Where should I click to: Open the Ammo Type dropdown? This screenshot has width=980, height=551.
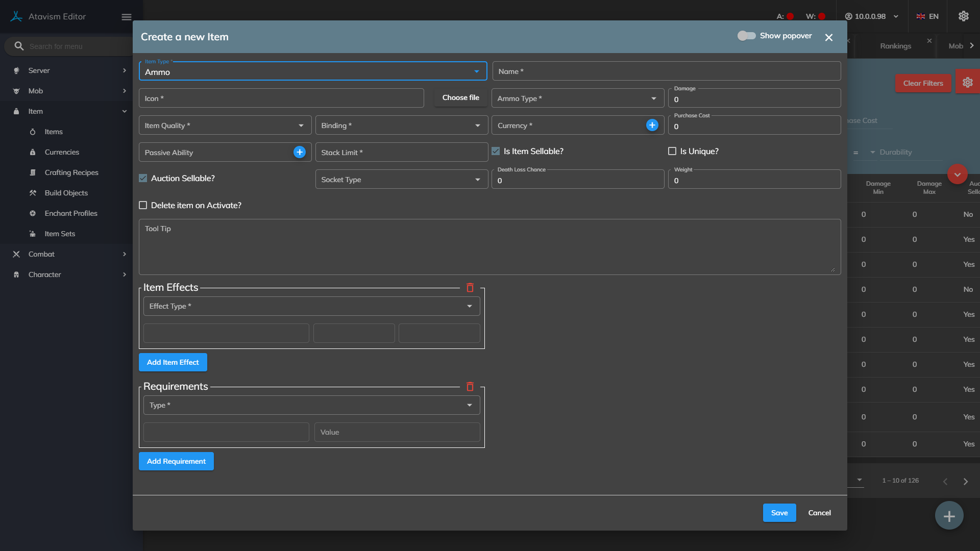click(x=577, y=98)
